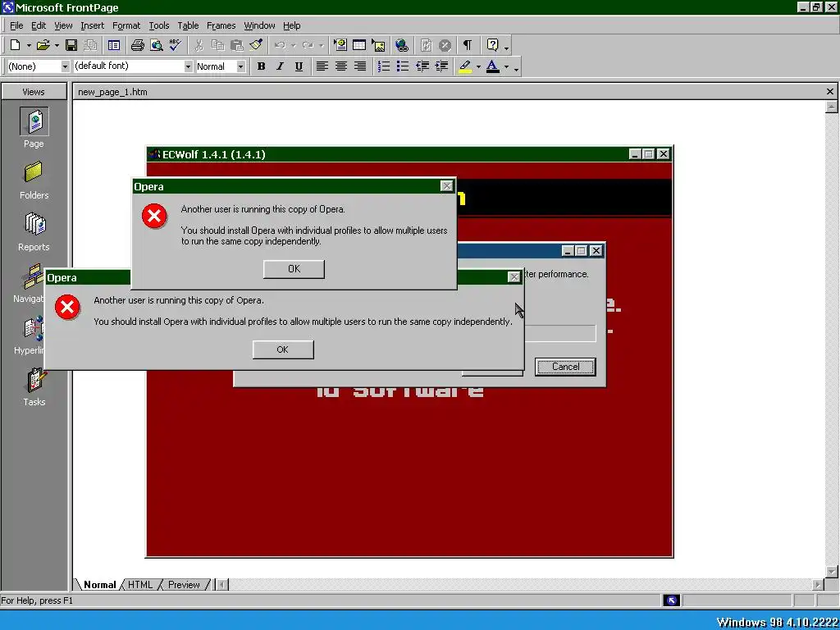Click the Paste clipboard icon

tap(237, 46)
